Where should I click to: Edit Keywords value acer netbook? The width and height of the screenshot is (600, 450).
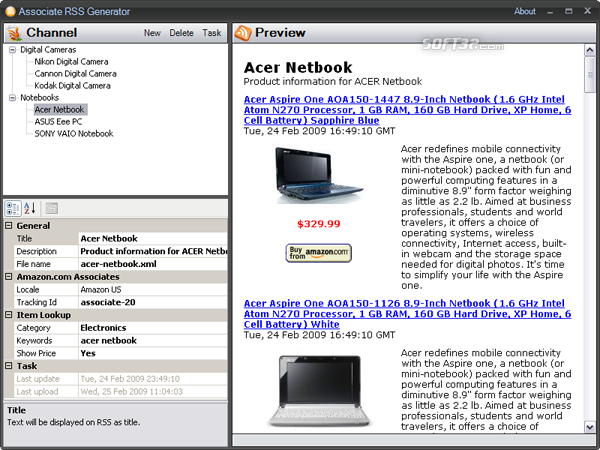pos(153,341)
